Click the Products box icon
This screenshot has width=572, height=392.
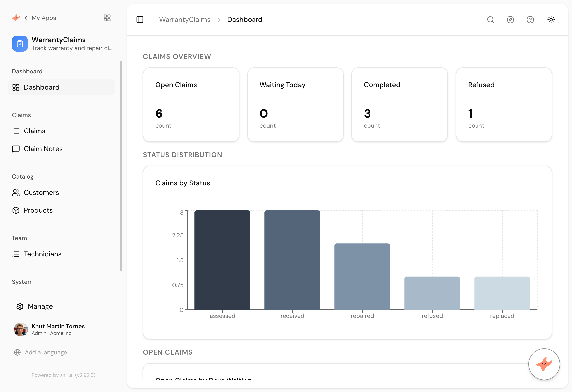coord(16,210)
